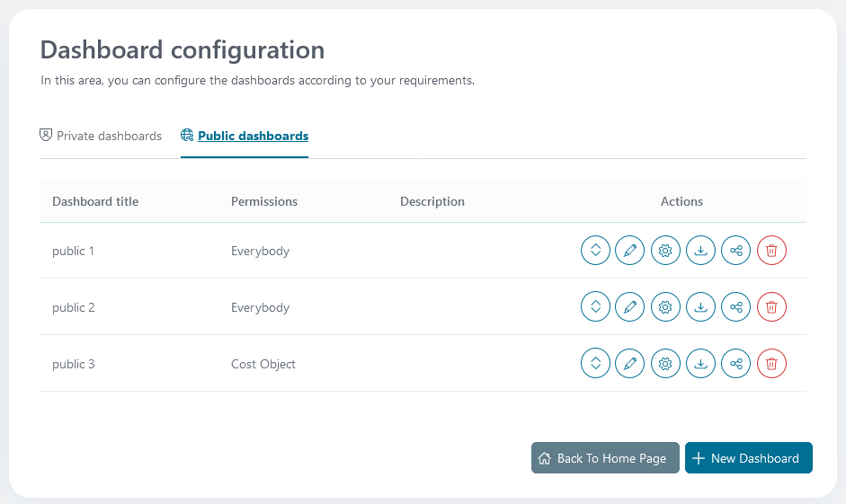Image resolution: width=846 pixels, height=504 pixels.
Task: Click the reorder arrows icon for public 3
Action: click(x=595, y=364)
